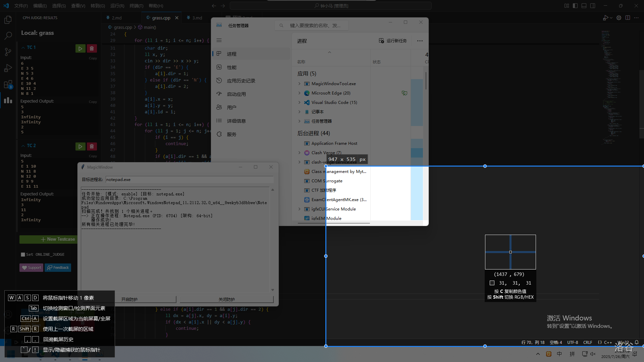Select 性能 tab in Task Manager
The height and width of the screenshot is (362, 644).
pos(231,67)
